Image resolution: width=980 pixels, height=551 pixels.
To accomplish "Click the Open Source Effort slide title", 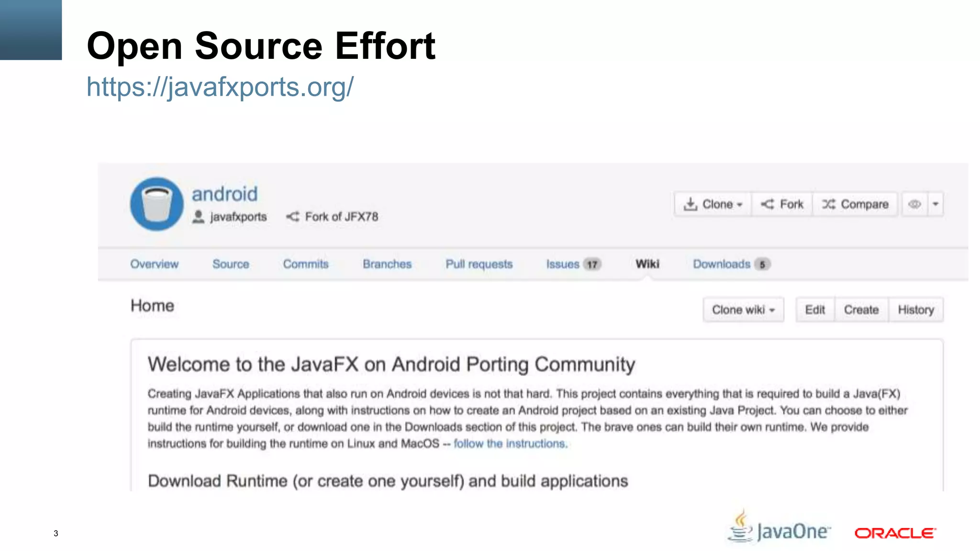I will (x=261, y=46).
